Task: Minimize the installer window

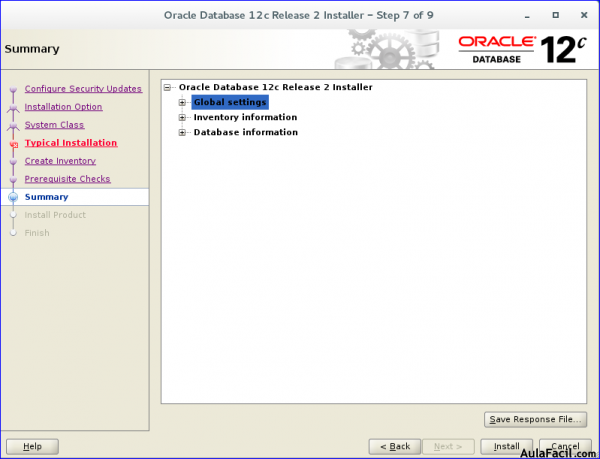Action: click(x=527, y=16)
